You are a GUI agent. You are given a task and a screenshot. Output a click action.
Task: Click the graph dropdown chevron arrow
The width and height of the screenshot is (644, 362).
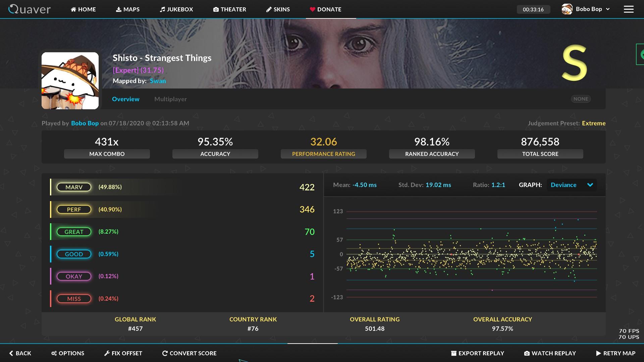tap(590, 185)
